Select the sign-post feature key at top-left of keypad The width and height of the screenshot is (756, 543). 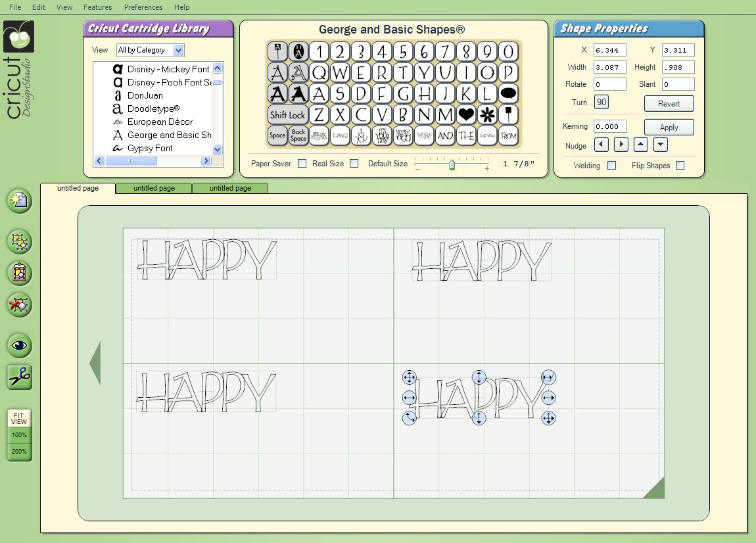[x=277, y=51]
